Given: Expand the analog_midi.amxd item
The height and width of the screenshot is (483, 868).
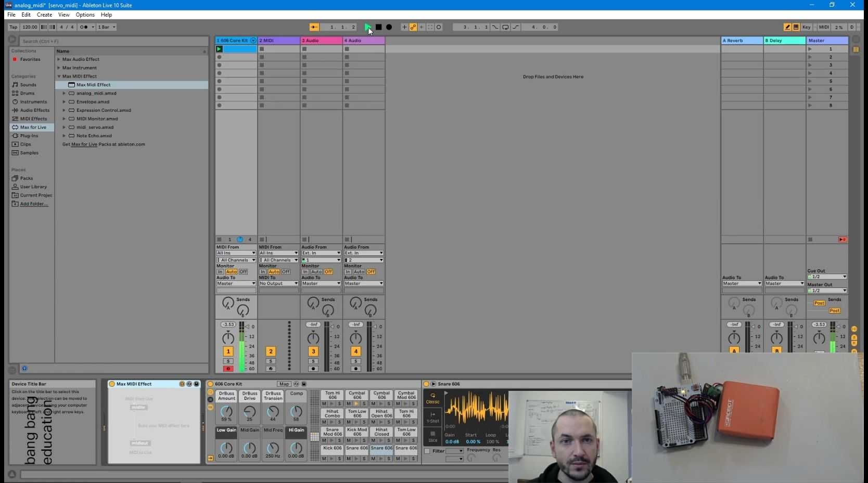Looking at the screenshot, I should click(x=64, y=94).
